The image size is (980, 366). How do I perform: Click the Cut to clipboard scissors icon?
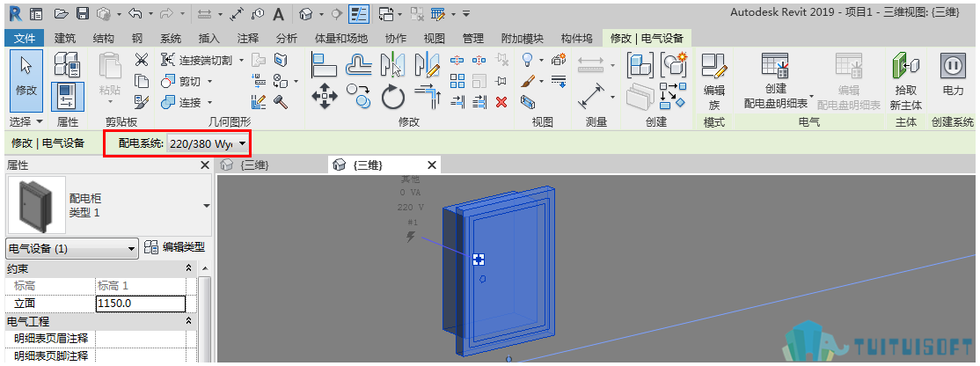pos(142,60)
